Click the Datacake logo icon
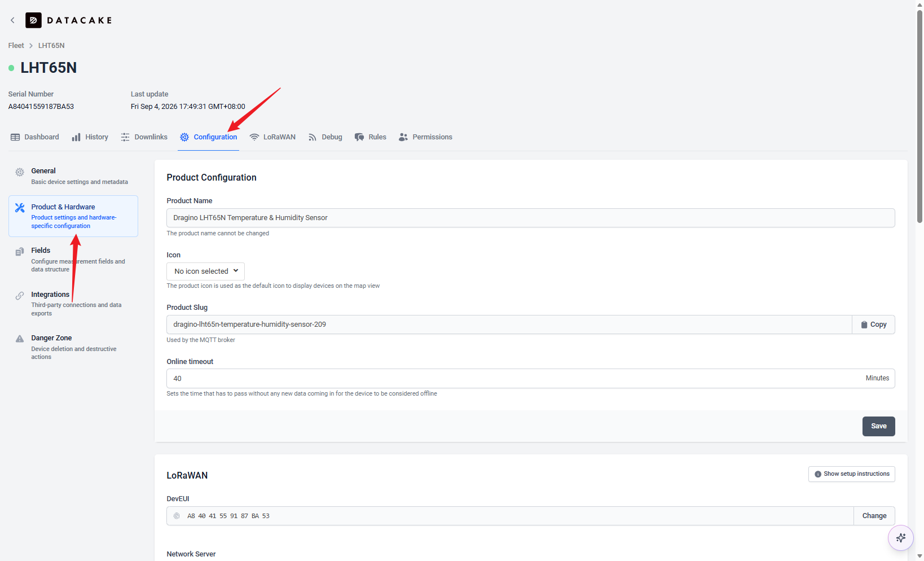 point(33,20)
